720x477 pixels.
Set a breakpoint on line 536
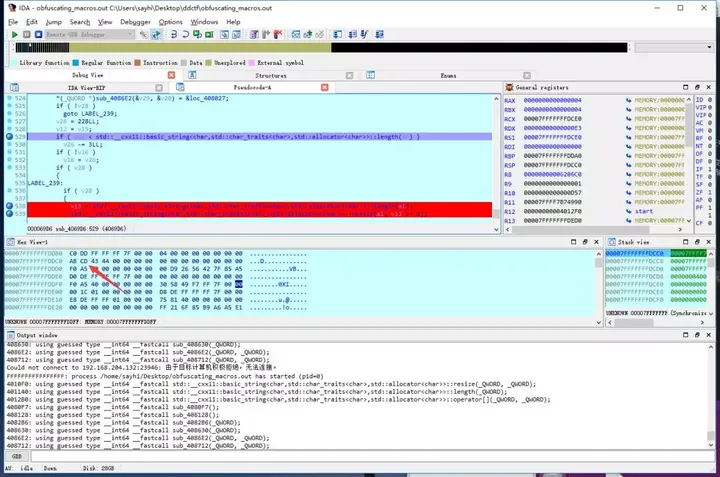[9, 191]
